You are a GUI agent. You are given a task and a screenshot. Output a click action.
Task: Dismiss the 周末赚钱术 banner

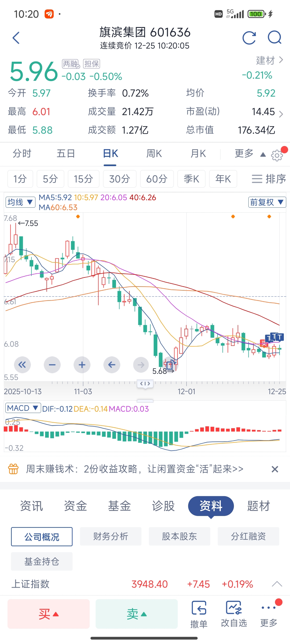(275, 469)
